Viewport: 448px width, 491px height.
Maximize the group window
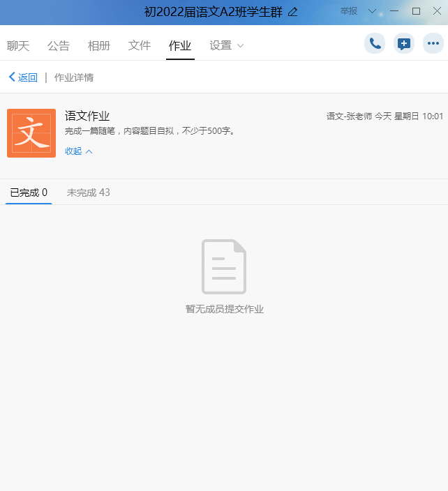416,11
